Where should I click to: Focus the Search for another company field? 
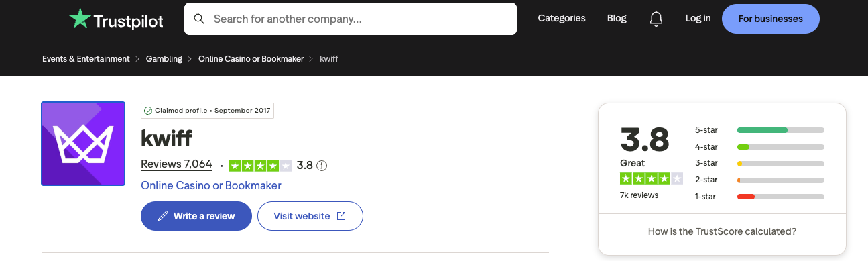[x=351, y=19]
